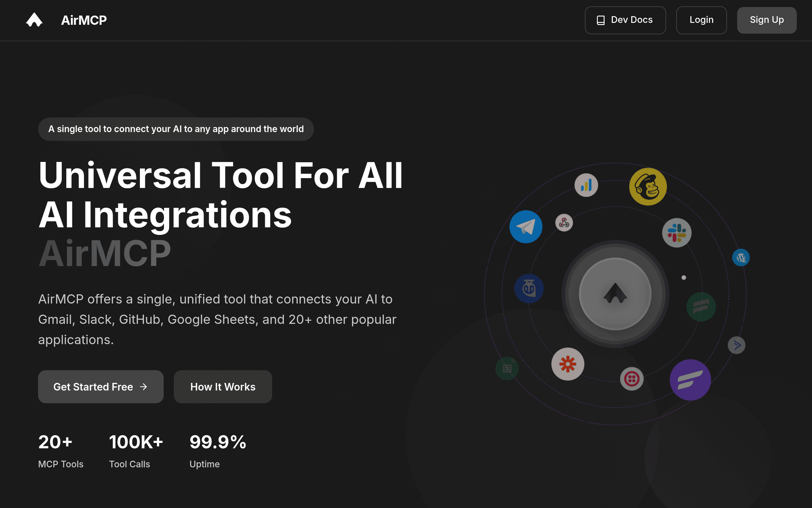
Task: Click the central AirMCP hub icon
Action: click(x=615, y=294)
